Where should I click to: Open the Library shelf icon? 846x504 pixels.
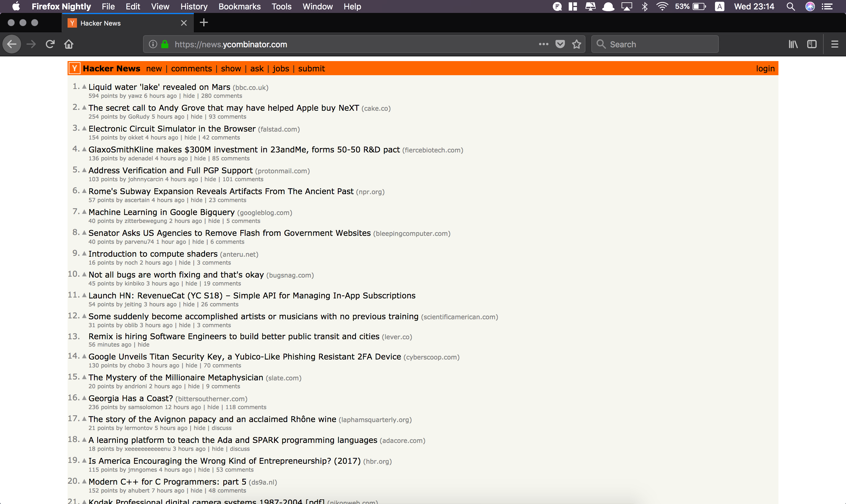(793, 44)
